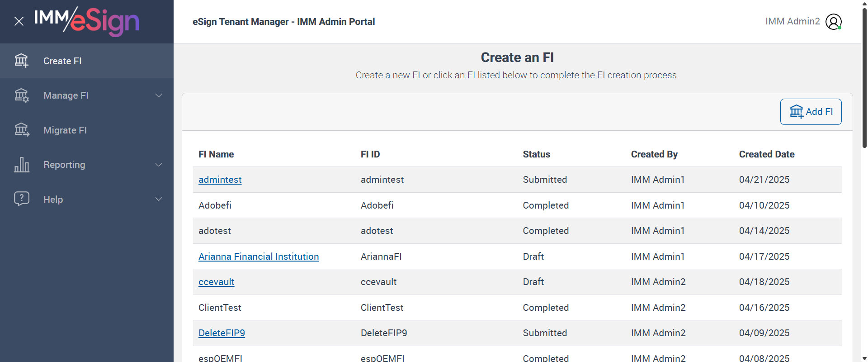Click the Create FI bank icon
Screen dimensions: 868x362
click(21, 61)
